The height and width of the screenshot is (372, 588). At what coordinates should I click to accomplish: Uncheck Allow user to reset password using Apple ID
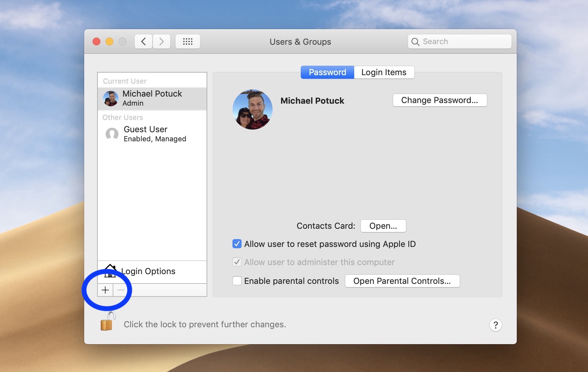237,244
